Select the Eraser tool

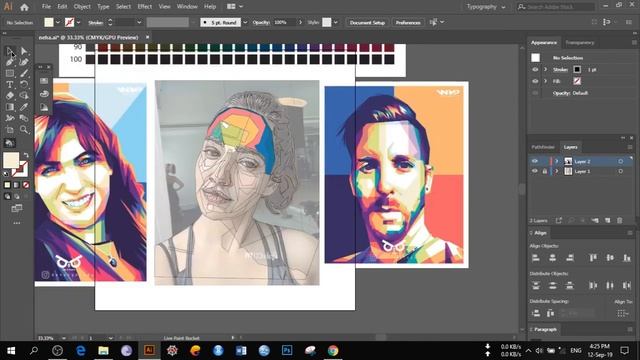(10, 96)
